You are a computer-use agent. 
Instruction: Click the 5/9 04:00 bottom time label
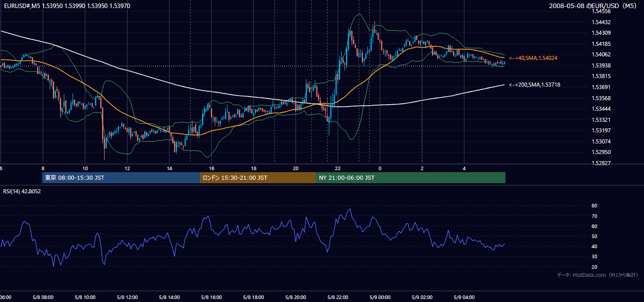[465, 297]
